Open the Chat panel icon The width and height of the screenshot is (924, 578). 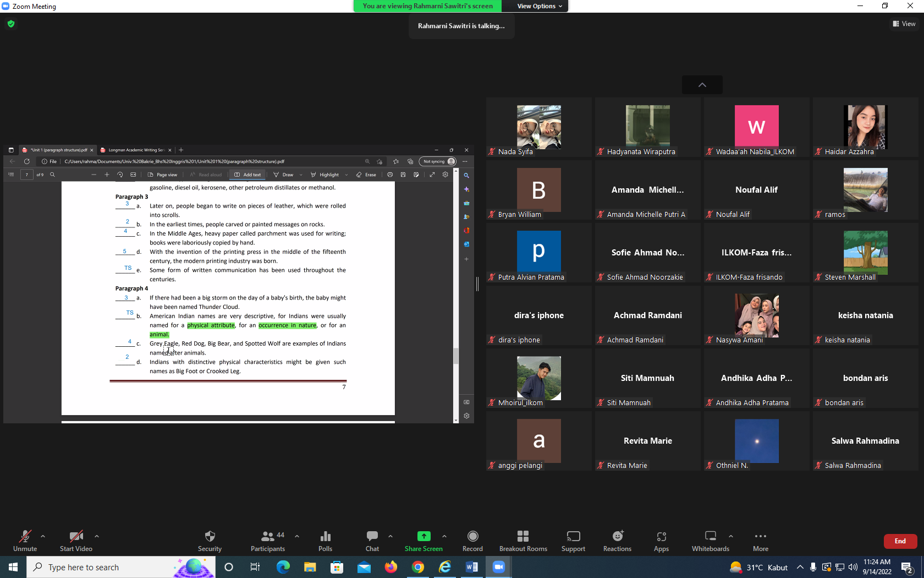[x=372, y=536]
